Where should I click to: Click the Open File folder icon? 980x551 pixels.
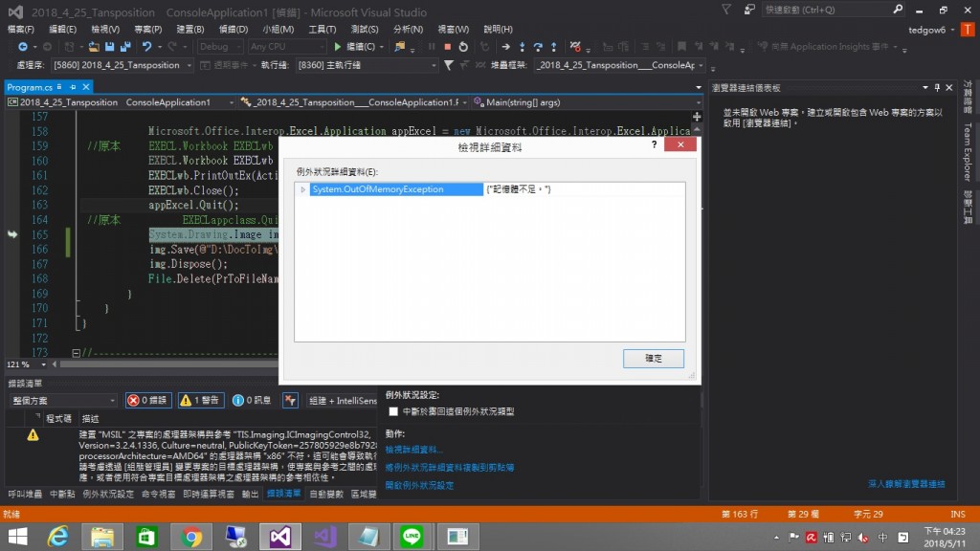(x=94, y=47)
